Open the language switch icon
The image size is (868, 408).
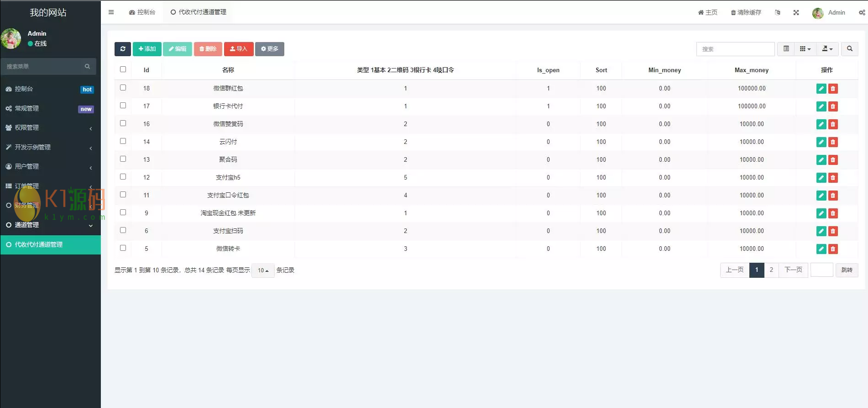click(778, 12)
